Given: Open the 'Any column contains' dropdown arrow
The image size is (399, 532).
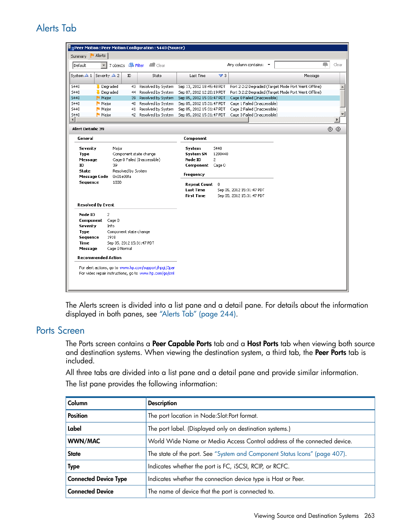Looking at the screenshot, I should click(269, 65).
